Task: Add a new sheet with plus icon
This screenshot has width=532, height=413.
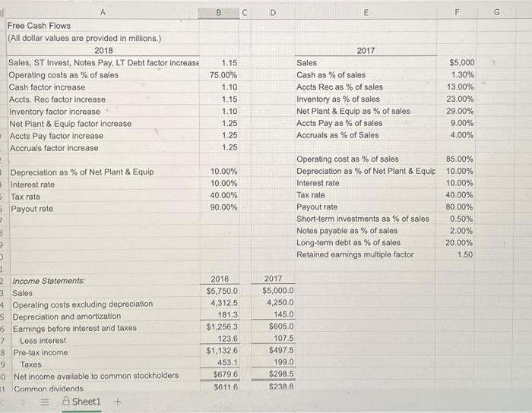Action: pos(117,402)
